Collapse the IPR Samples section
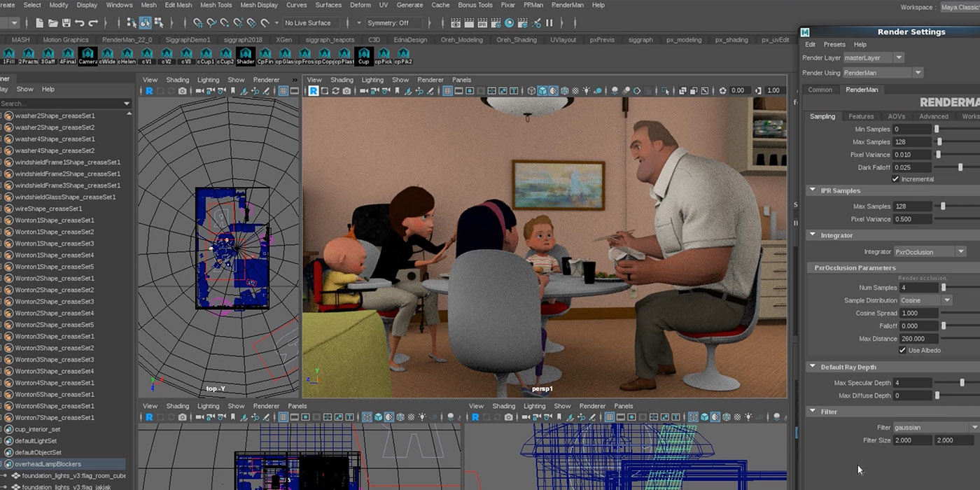 tap(811, 189)
